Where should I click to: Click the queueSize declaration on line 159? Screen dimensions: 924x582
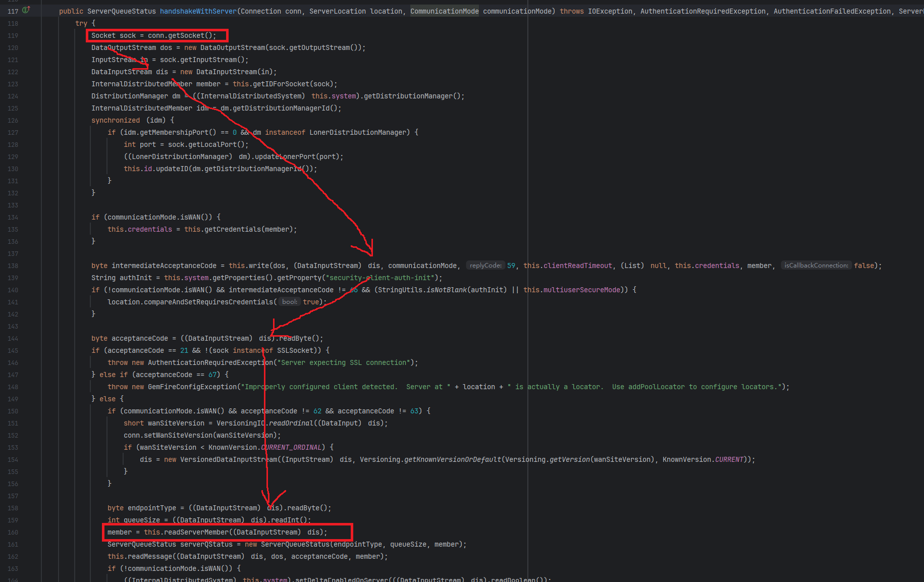click(142, 520)
